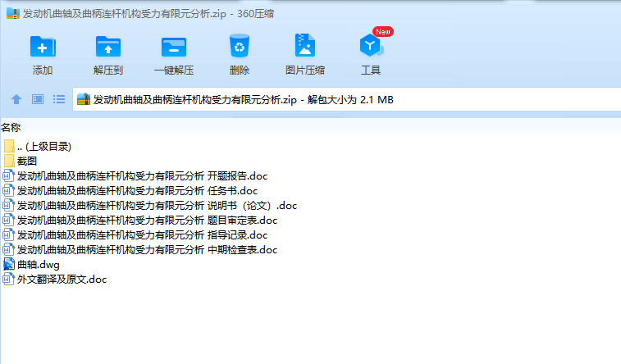Click the doc icon of 题目审定表.doc

click(8, 220)
